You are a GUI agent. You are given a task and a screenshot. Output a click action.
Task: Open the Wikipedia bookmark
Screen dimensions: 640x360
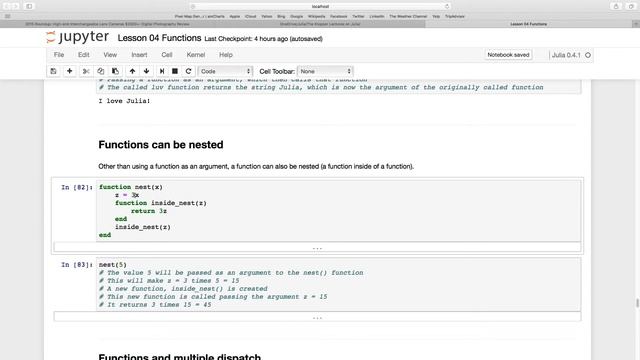click(x=316, y=16)
